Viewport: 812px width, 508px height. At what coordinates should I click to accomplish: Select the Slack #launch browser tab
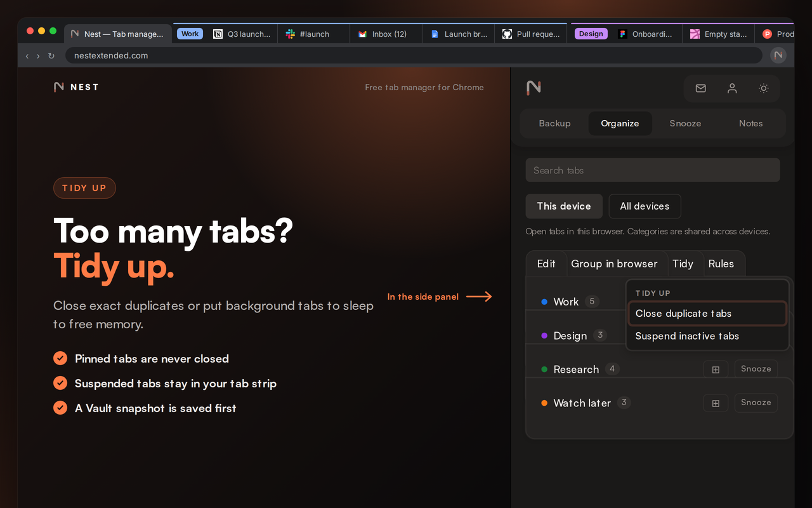click(313, 34)
